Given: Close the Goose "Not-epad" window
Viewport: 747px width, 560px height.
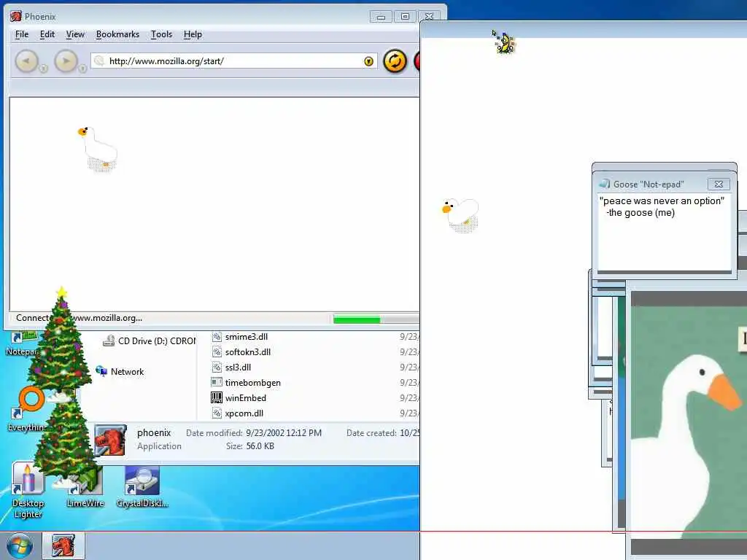Looking at the screenshot, I should click(x=719, y=184).
